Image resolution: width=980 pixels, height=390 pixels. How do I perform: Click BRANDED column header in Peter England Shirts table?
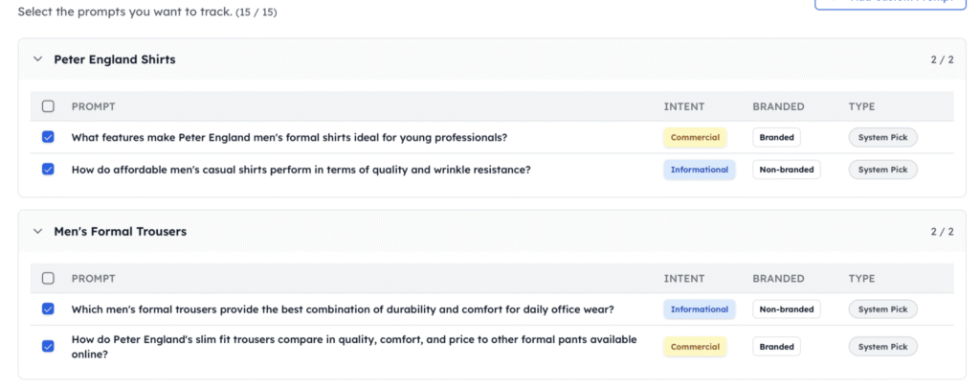coord(778,106)
